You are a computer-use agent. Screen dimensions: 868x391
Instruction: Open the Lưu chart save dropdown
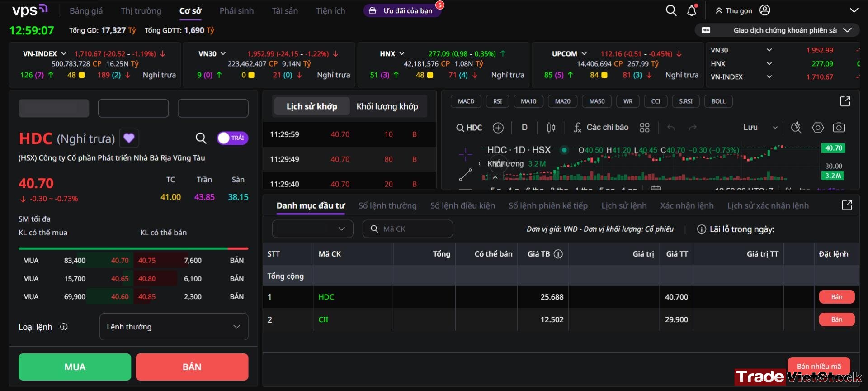760,128
